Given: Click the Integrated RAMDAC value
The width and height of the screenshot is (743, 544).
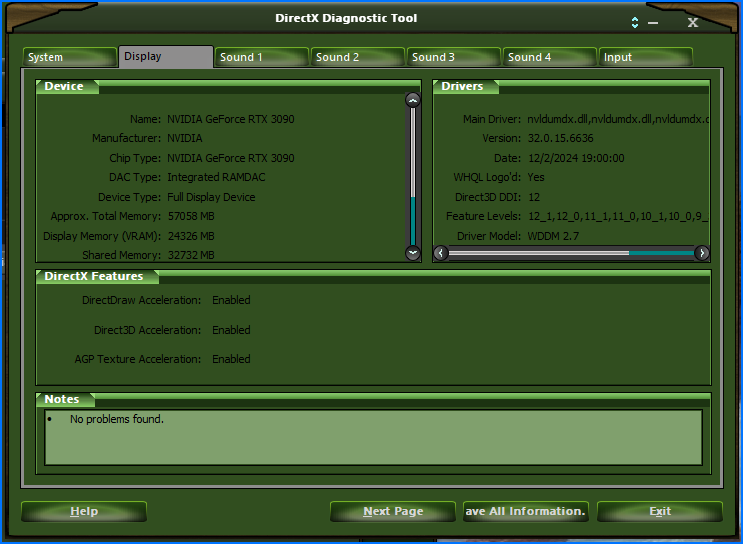Looking at the screenshot, I should coord(216,177).
